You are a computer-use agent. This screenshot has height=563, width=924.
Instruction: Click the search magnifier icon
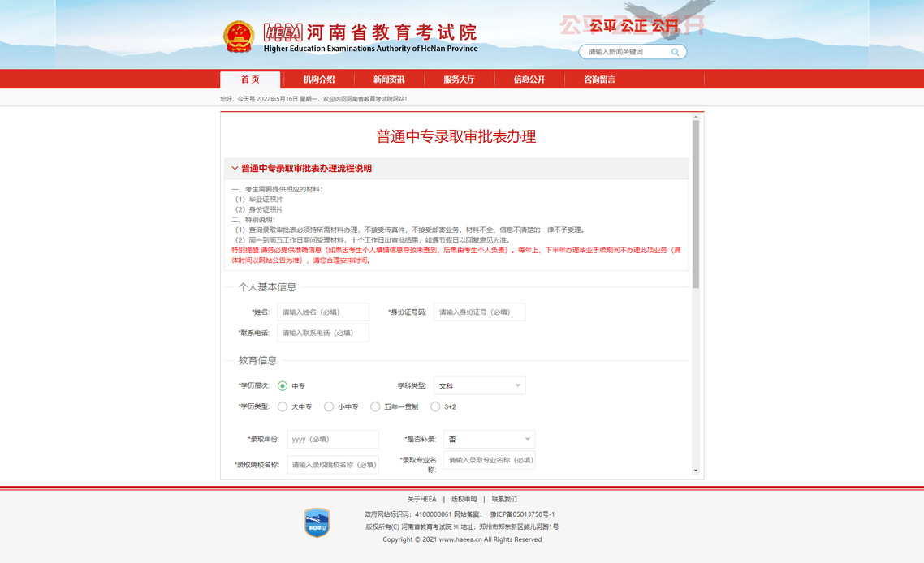pyautogui.click(x=675, y=52)
